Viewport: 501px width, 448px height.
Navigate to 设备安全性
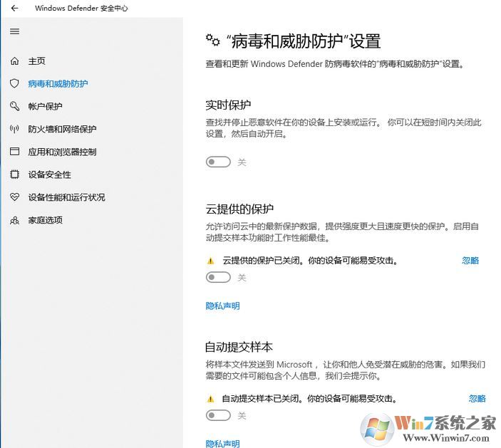[49, 174]
